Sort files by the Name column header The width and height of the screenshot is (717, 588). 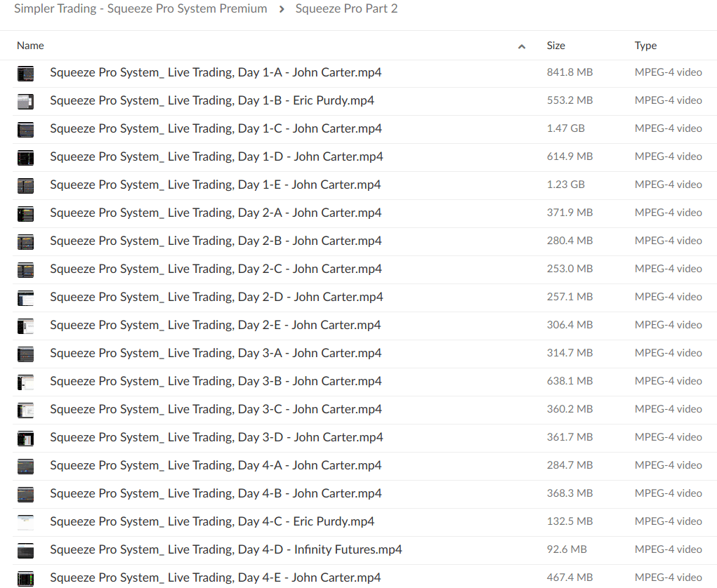point(30,46)
